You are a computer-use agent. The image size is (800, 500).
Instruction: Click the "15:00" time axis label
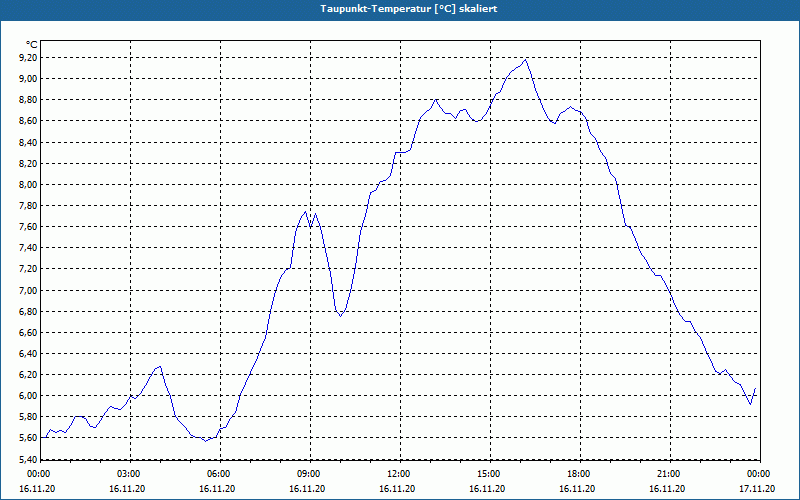pos(488,474)
